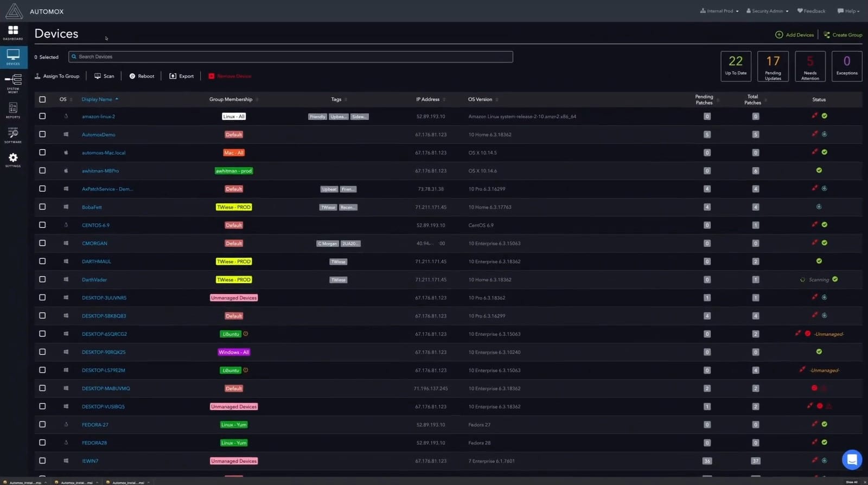This screenshot has width=868, height=485.
Task: Click the Remove Device red icon
Action: pyautogui.click(x=212, y=76)
